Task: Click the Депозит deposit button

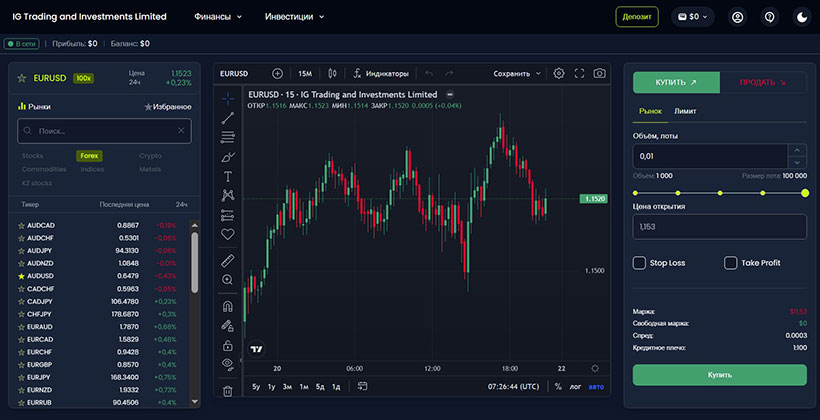Action: 637,17
